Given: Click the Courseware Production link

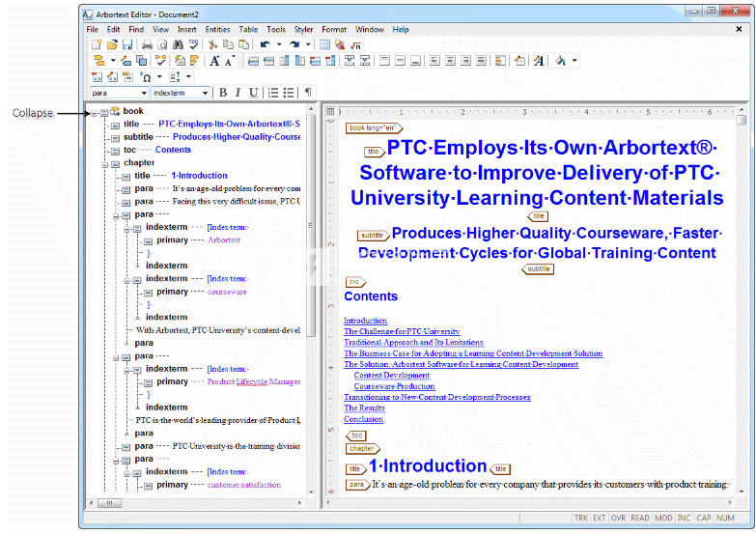Looking at the screenshot, I should click(x=394, y=386).
